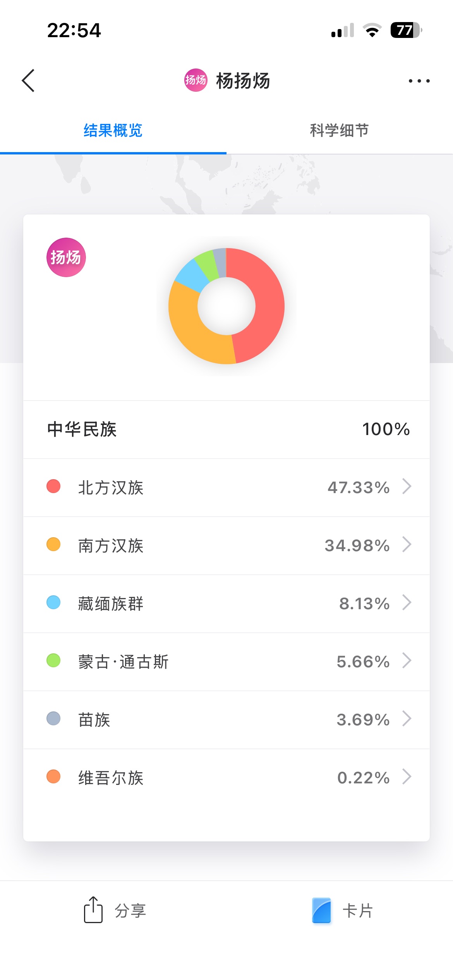Tap the share icon at the bottom
Screen dimensions: 453x980
[x=93, y=910]
